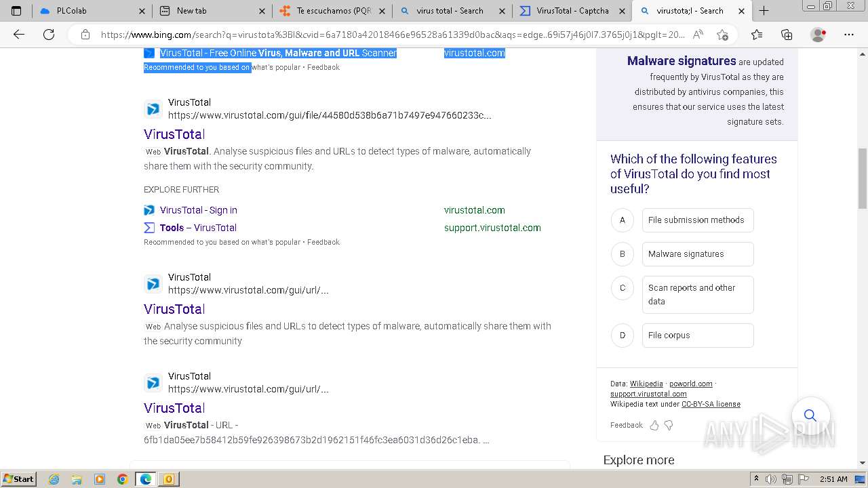Open the Read aloud icon
Viewport: 868px width, 488px height.
point(698,35)
